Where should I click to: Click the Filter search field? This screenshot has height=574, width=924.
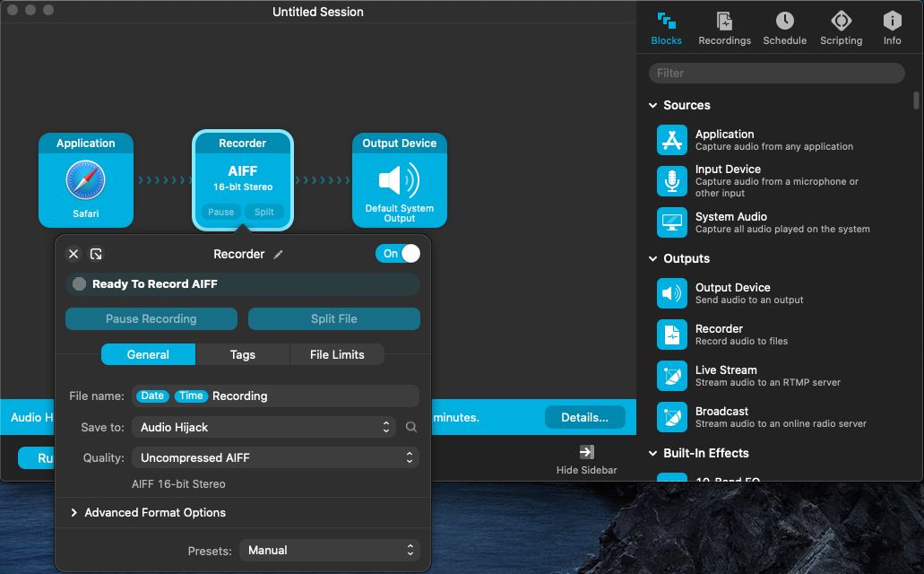777,74
